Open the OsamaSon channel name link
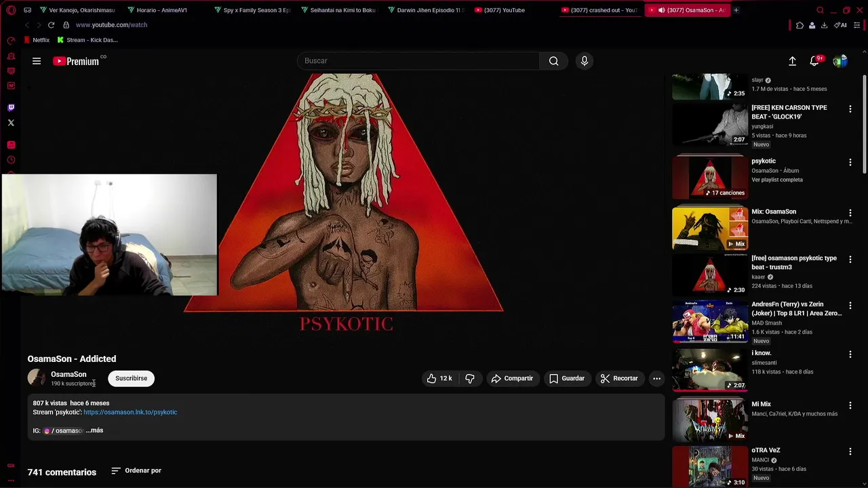This screenshot has width=868, height=488. click(x=68, y=374)
